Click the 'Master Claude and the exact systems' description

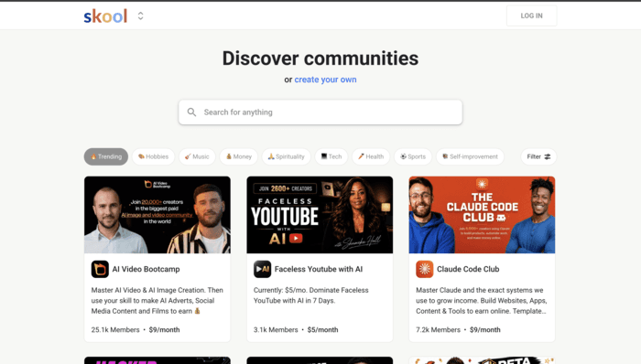pyautogui.click(x=482, y=301)
